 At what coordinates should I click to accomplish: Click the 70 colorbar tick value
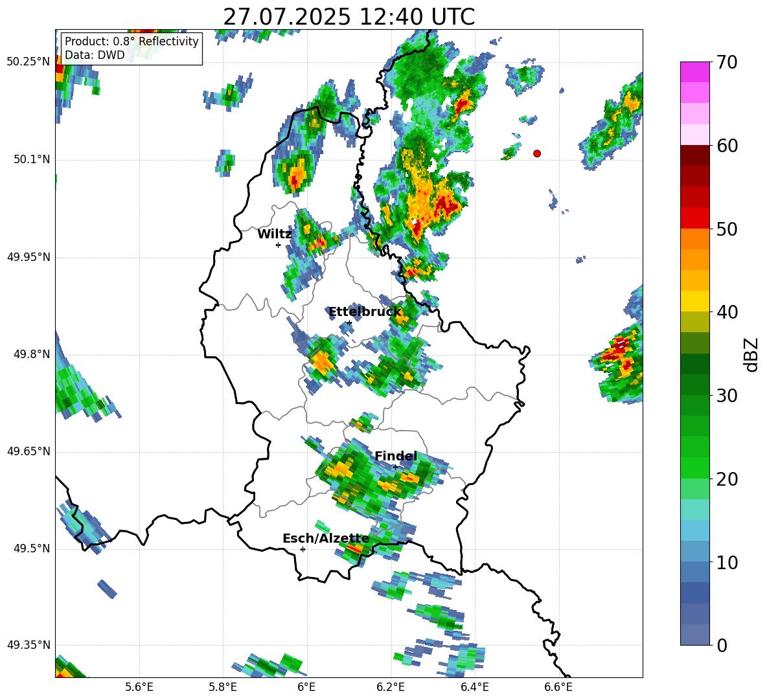727,62
